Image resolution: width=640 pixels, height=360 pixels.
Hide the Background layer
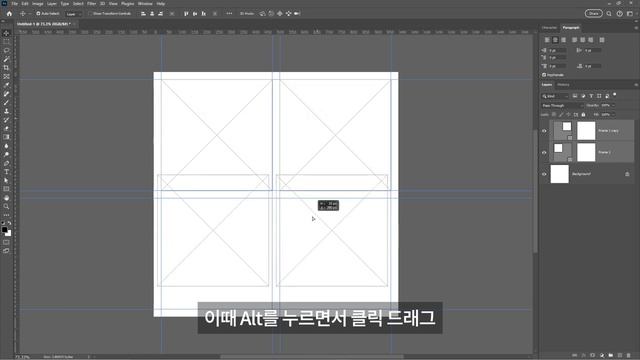544,174
